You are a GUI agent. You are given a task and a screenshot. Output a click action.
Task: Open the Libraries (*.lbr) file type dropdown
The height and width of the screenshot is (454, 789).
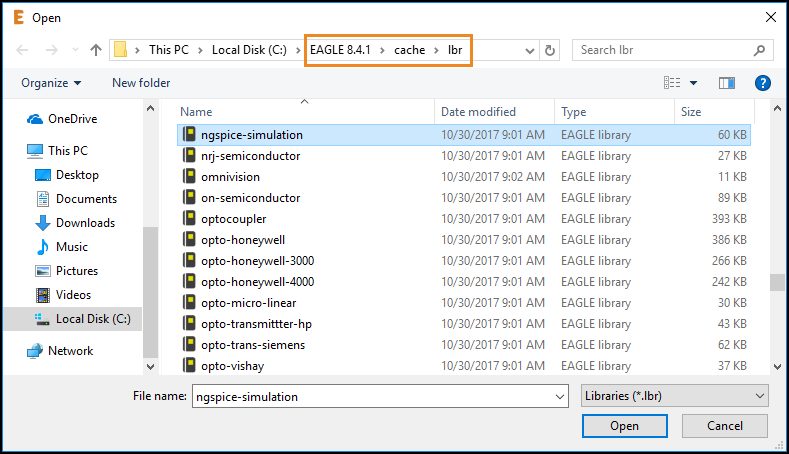[674, 396]
